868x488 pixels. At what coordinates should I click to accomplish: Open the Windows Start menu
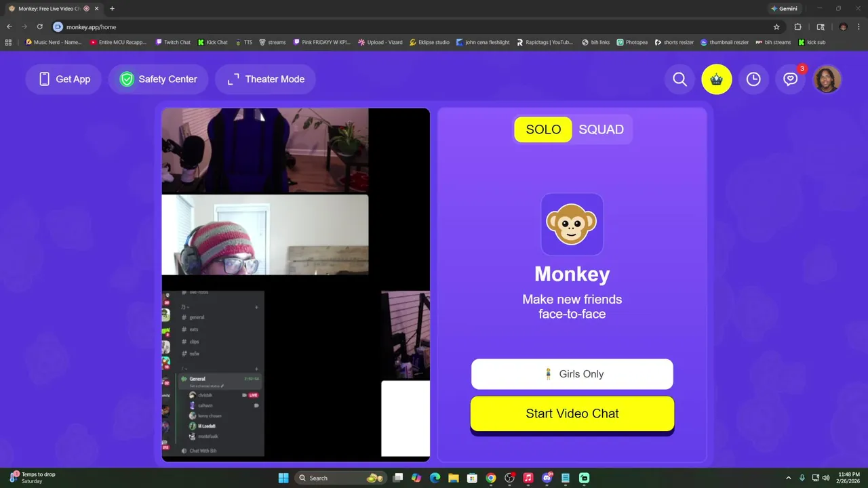[283, 478]
